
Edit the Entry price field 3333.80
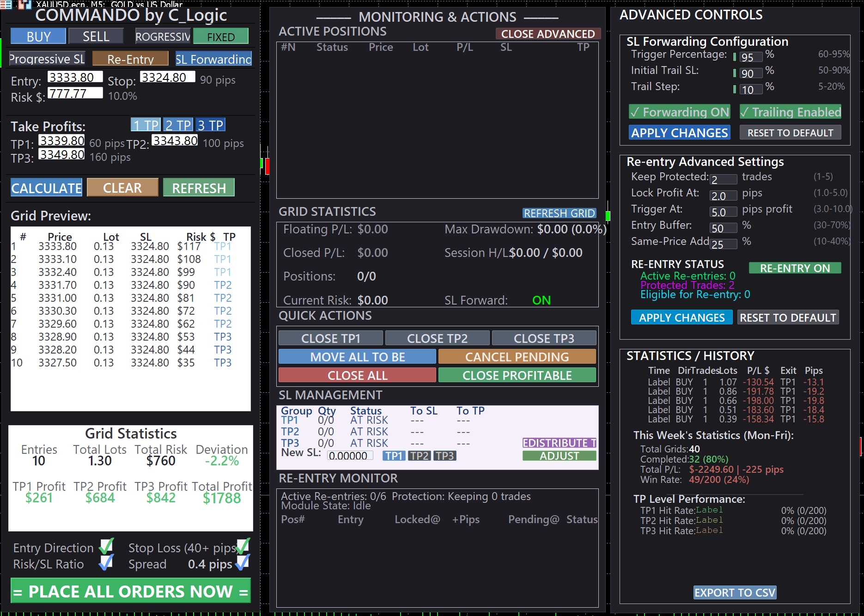[75, 77]
